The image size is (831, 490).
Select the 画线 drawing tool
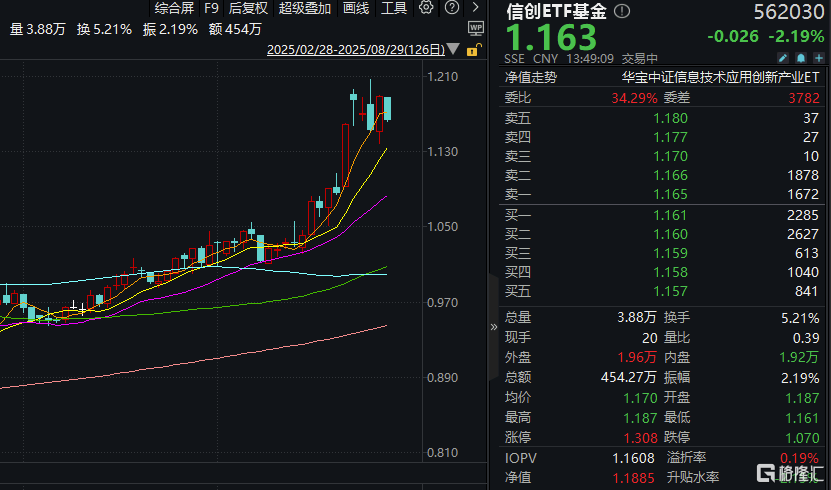[356, 8]
